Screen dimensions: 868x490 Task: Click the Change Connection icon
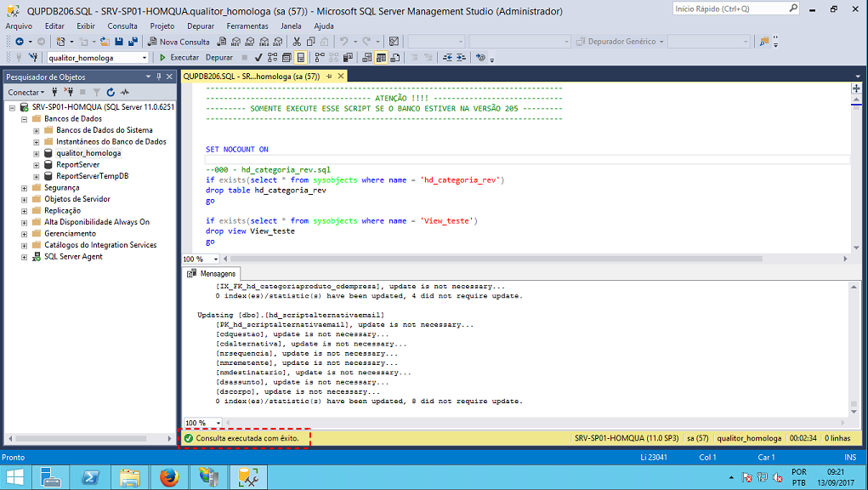(x=33, y=58)
